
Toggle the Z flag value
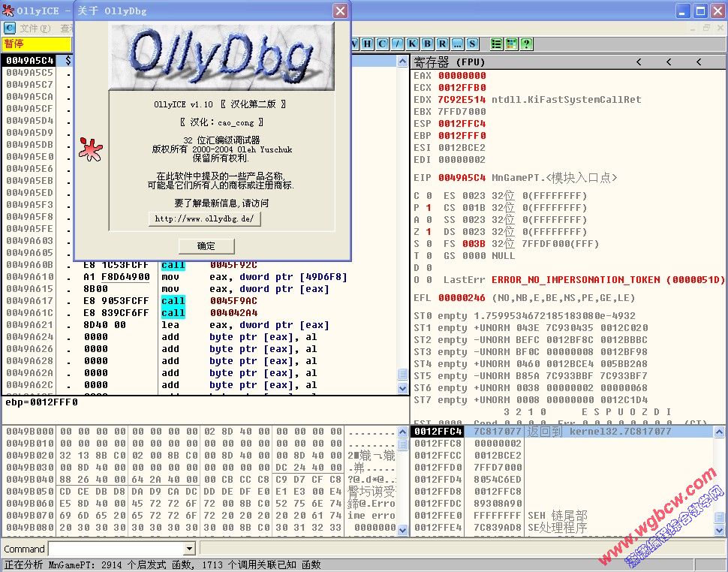[429, 232]
